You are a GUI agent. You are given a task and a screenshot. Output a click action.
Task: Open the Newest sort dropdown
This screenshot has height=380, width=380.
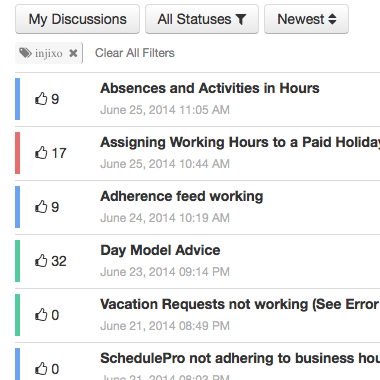[306, 19]
